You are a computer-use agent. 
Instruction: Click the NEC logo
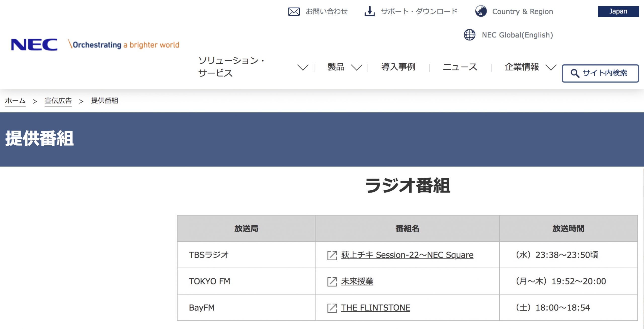coord(34,45)
